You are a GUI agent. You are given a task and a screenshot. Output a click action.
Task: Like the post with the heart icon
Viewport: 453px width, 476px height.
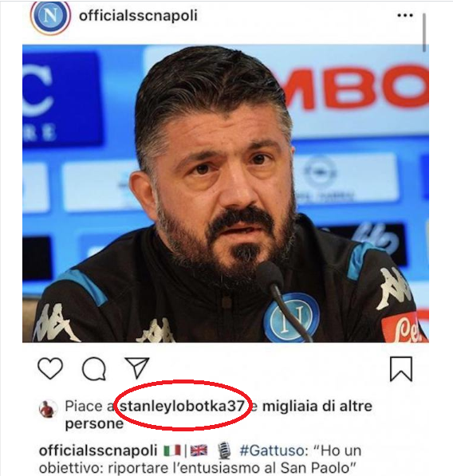[50, 368]
